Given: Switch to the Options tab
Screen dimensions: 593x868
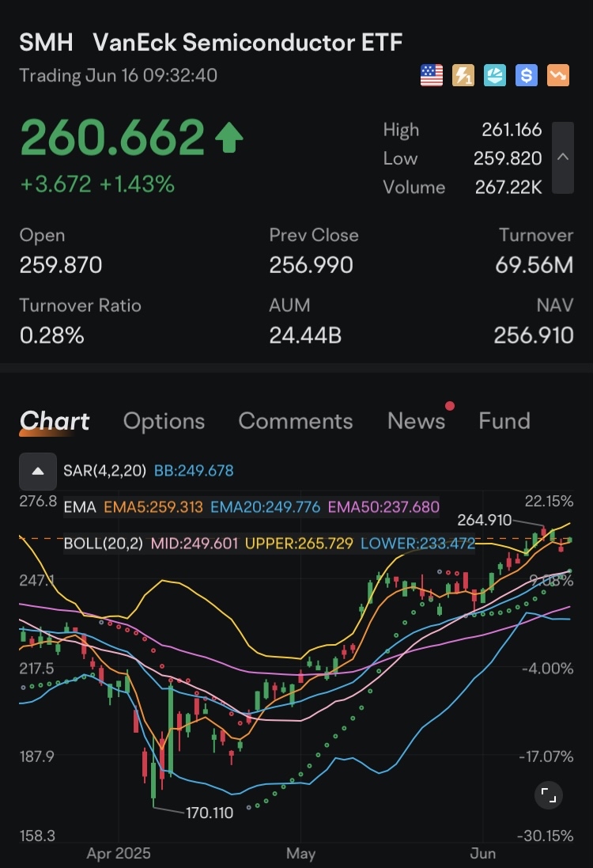Looking at the screenshot, I should tap(164, 421).
